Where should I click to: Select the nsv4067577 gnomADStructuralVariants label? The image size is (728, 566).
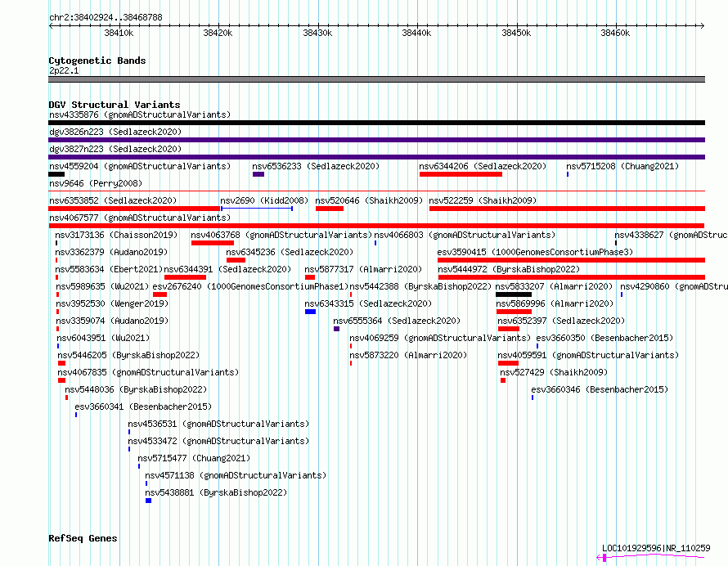point(140,218)
